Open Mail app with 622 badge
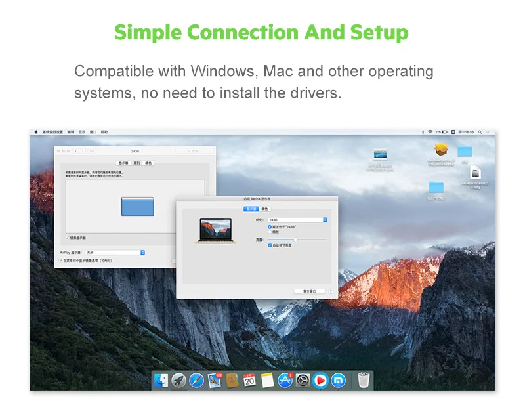Image resolution: width=525 pixels, height=420 pixels. pos(215,381)
